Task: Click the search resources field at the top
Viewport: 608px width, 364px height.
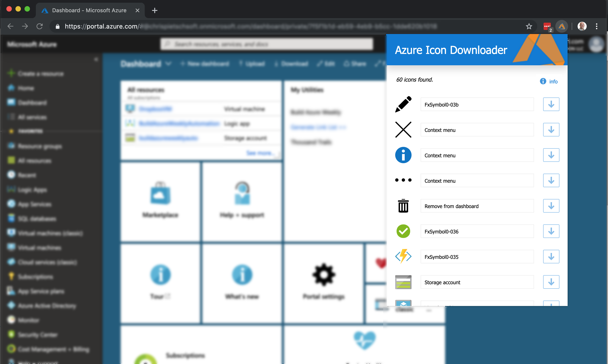Action: point(266,44)
